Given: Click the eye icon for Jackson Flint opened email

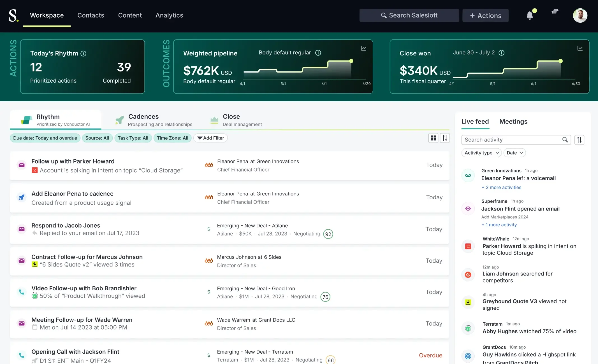Looking at the screenshot, I should (x=468, y=209).
